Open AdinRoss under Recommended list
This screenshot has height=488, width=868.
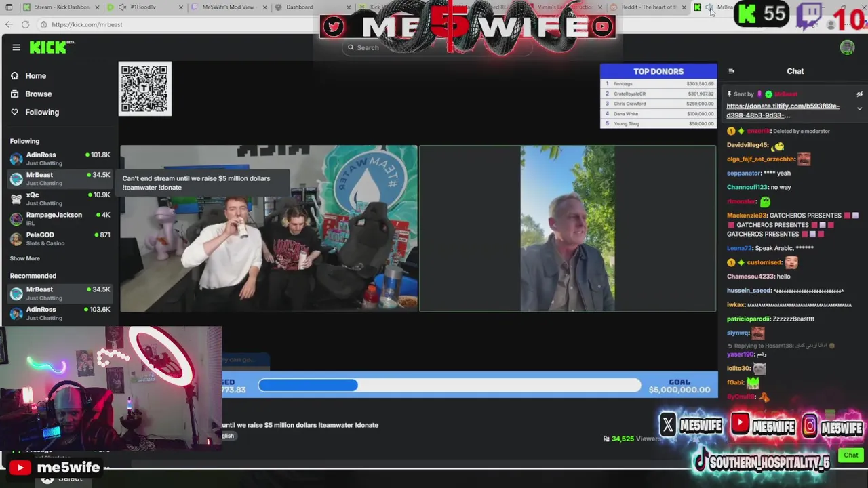[x=60, y=313]
